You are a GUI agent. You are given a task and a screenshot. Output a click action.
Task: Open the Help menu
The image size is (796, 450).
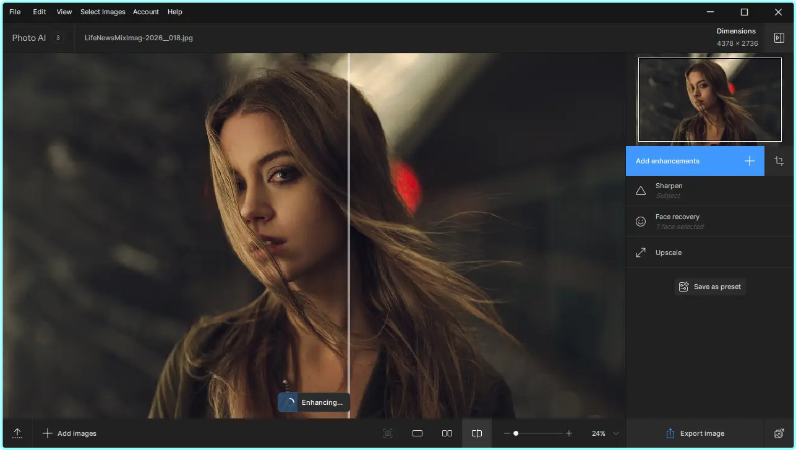coord(175,12)
